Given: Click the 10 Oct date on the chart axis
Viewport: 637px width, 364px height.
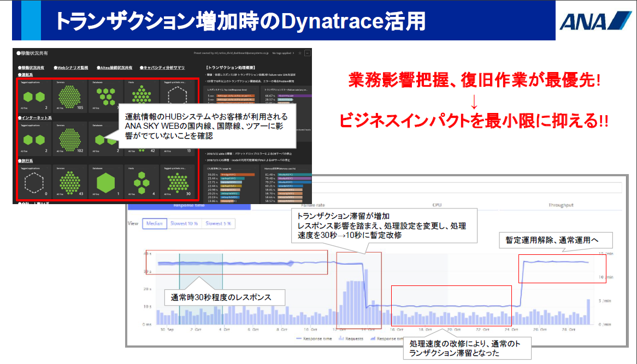Looking at the screenshot, I should [310, 330].
